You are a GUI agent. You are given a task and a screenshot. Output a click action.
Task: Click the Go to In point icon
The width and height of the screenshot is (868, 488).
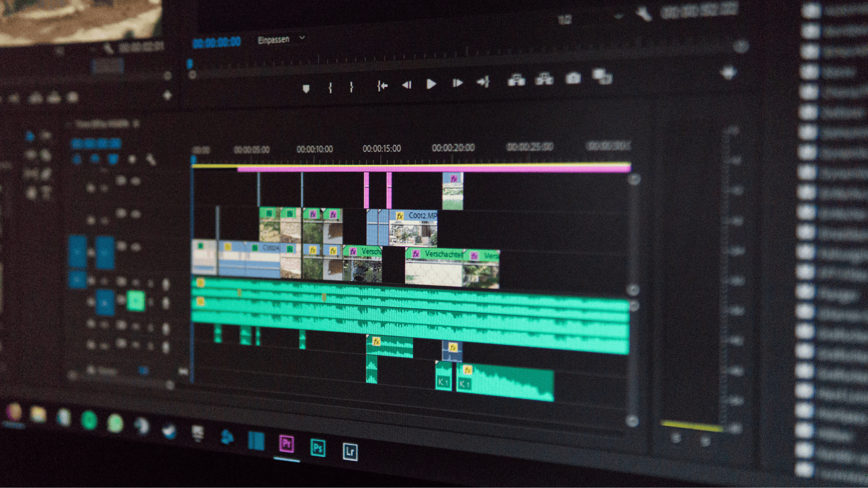point(382,85)
